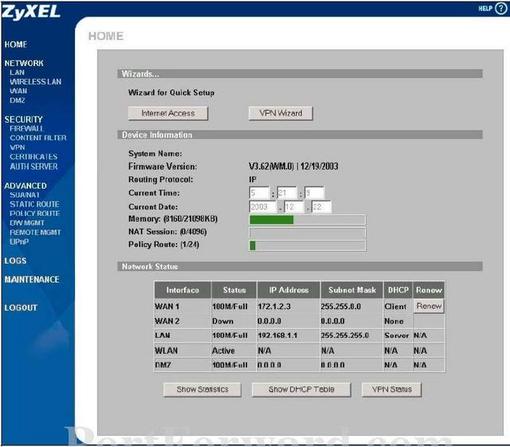Click the WAN 2 Down status cell

[x=223, y=321]
